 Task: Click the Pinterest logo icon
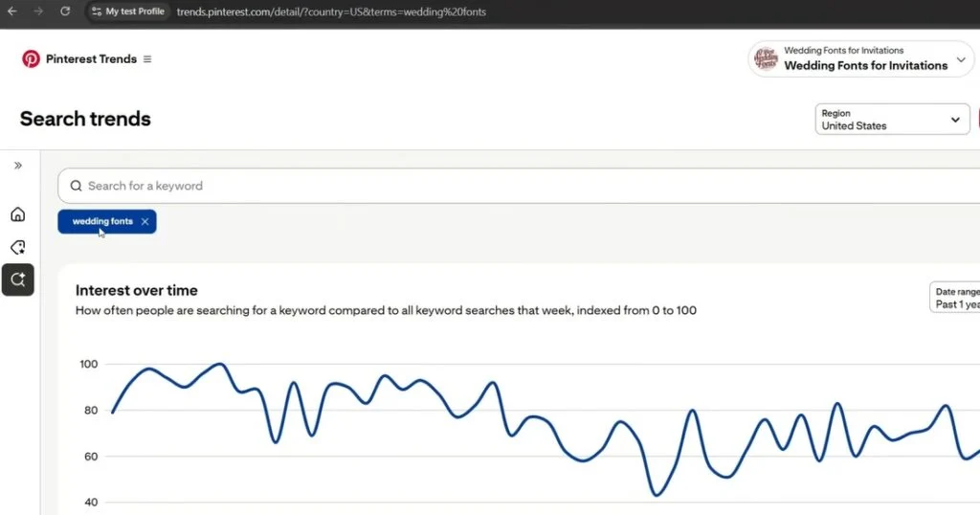(x=31, y=58)
